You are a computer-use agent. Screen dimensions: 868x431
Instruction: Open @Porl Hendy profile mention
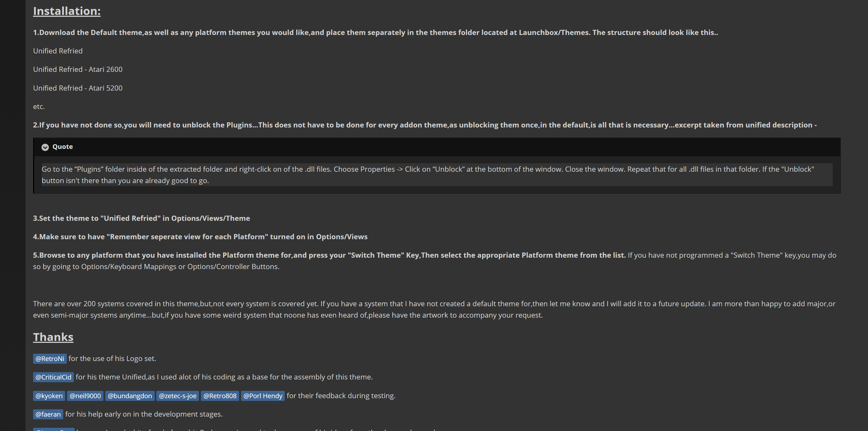coord(263,396)
